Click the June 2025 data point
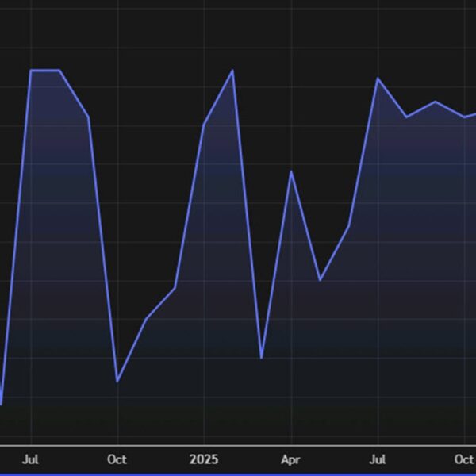 348,226
